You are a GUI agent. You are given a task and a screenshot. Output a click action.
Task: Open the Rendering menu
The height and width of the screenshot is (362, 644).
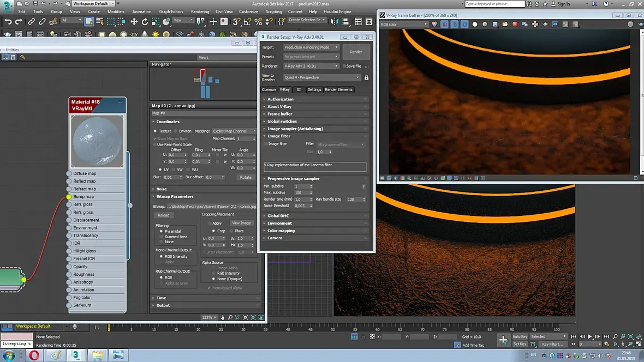200,11
